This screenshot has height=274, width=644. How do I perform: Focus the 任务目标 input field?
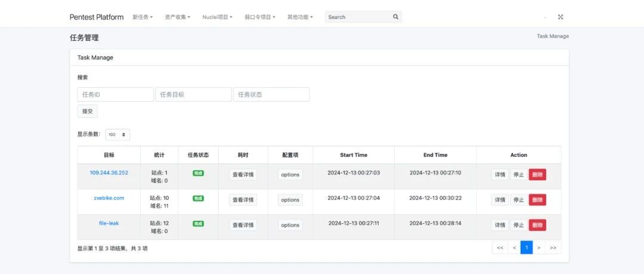point(193,94)
